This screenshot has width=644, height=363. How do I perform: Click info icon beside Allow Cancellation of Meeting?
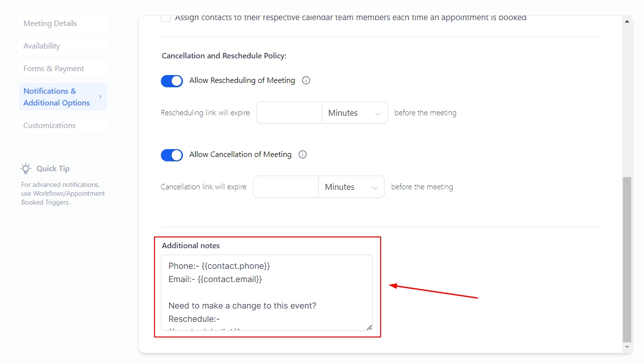point(303,155)
